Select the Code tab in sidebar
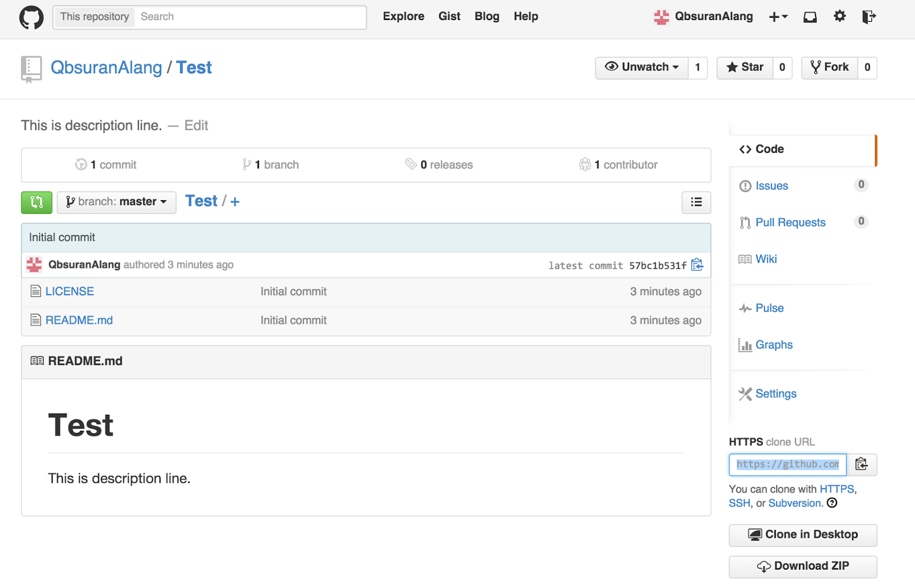Image resolution: width=915 pixels, height=588 pixels. coord(802,149)
